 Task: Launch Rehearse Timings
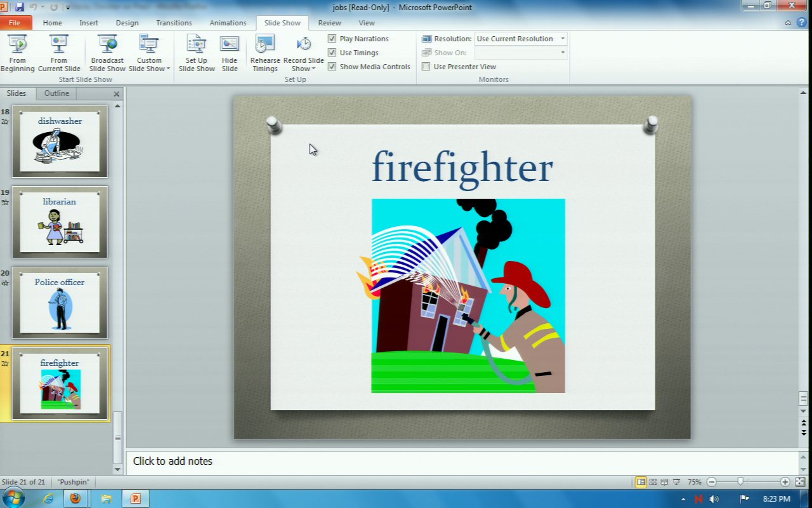pyautogui.click(x=265, y=53)
